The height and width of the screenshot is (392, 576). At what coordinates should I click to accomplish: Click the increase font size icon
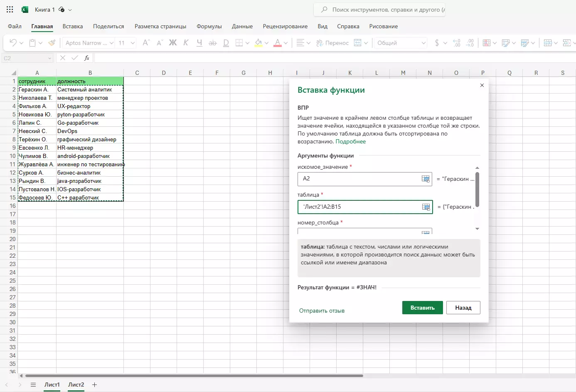pos(146,43)
